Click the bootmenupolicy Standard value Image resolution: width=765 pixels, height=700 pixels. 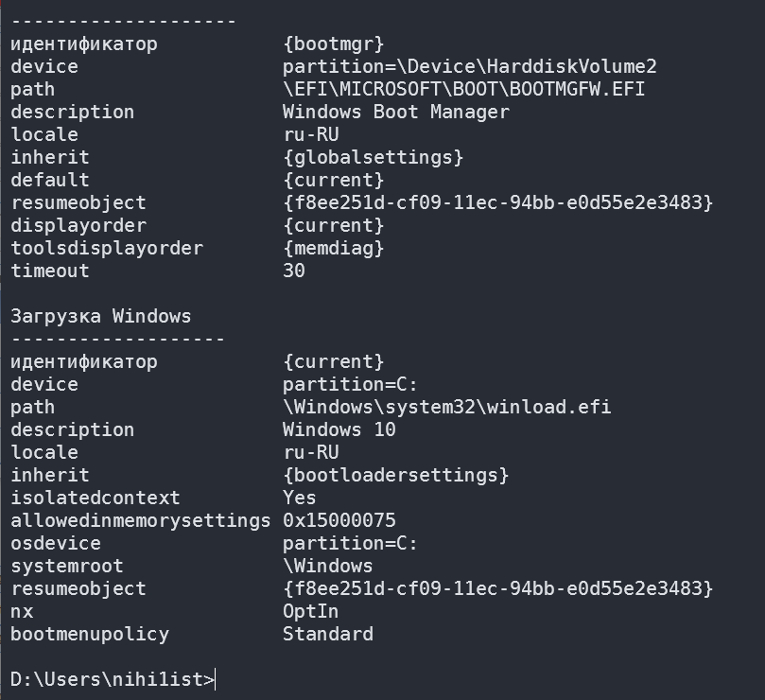click(x=327, y=635)
